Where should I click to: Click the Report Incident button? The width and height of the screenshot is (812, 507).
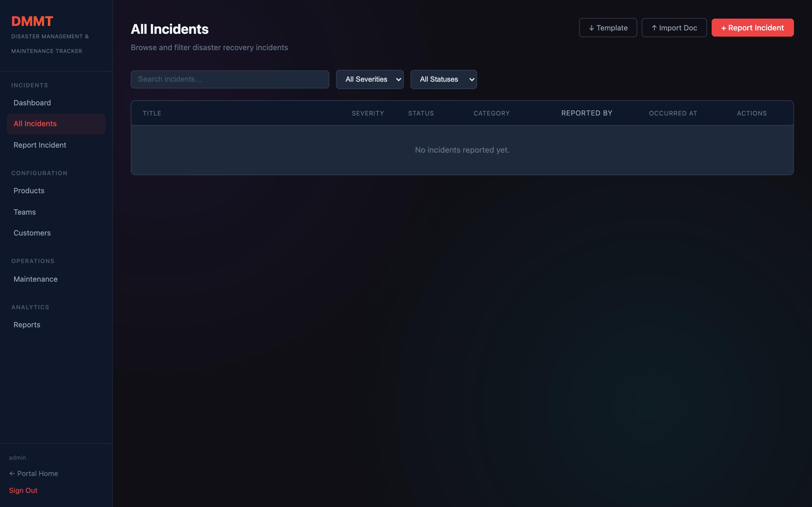click(x=753, y=28)
